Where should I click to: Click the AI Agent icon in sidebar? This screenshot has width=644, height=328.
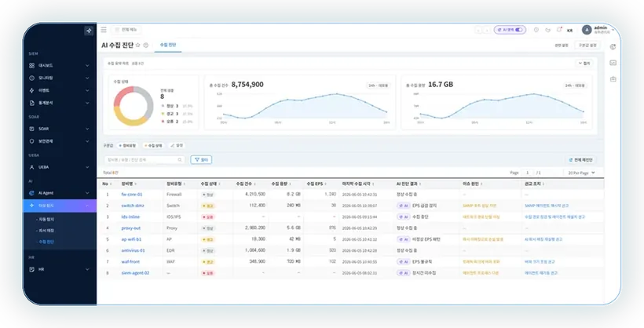31,193
